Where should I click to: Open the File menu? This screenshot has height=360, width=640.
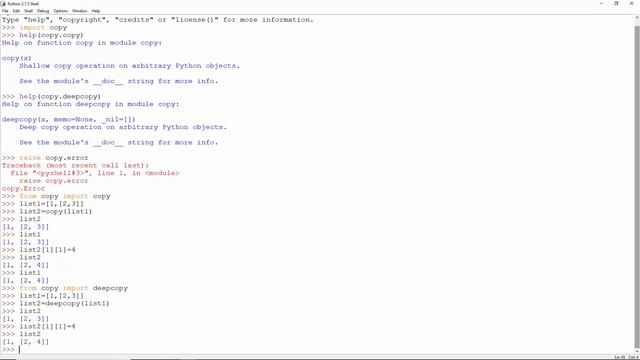coord(5,11)
